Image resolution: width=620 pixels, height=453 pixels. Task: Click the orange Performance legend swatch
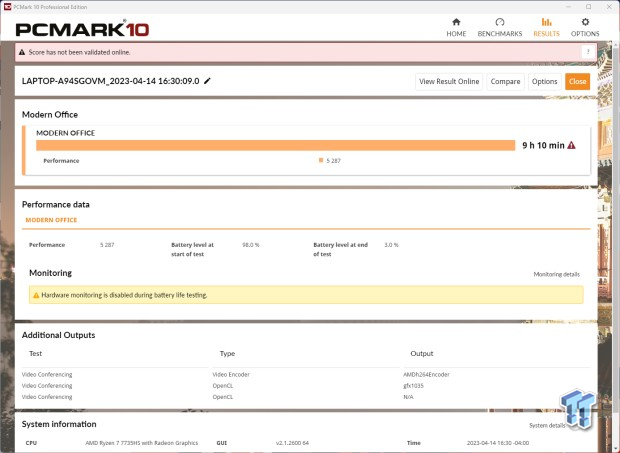point(321,160)
